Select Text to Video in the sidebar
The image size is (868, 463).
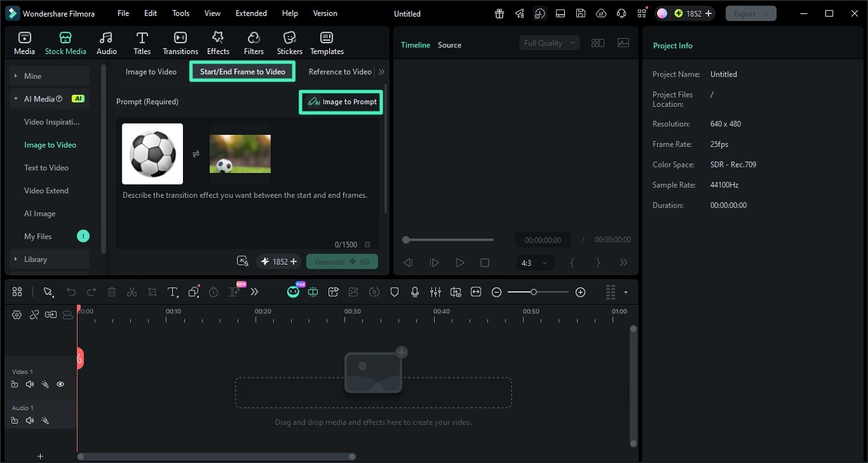pyautogui.click(x=46, y=167)
